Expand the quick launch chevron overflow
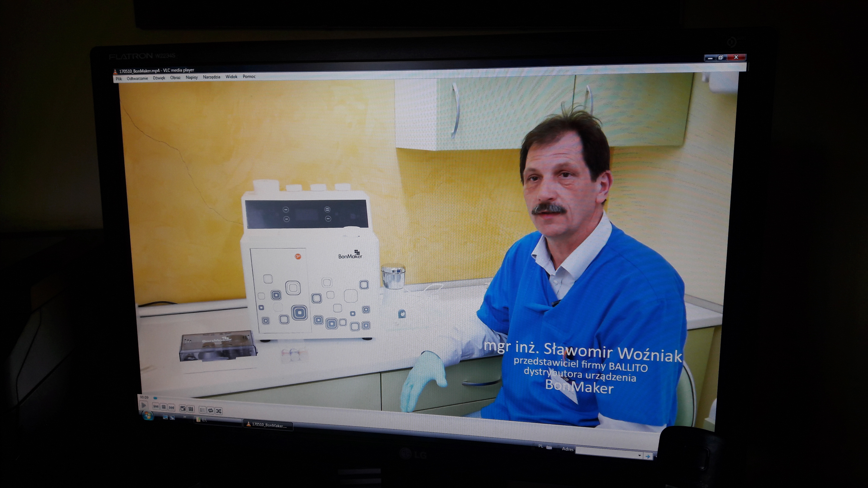868x488 pixels. (185, 417)
